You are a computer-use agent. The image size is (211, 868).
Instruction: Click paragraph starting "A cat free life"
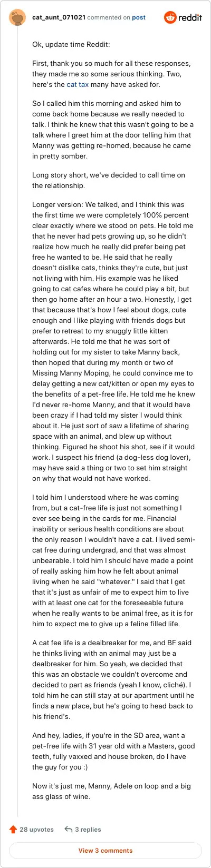[112, 679]
